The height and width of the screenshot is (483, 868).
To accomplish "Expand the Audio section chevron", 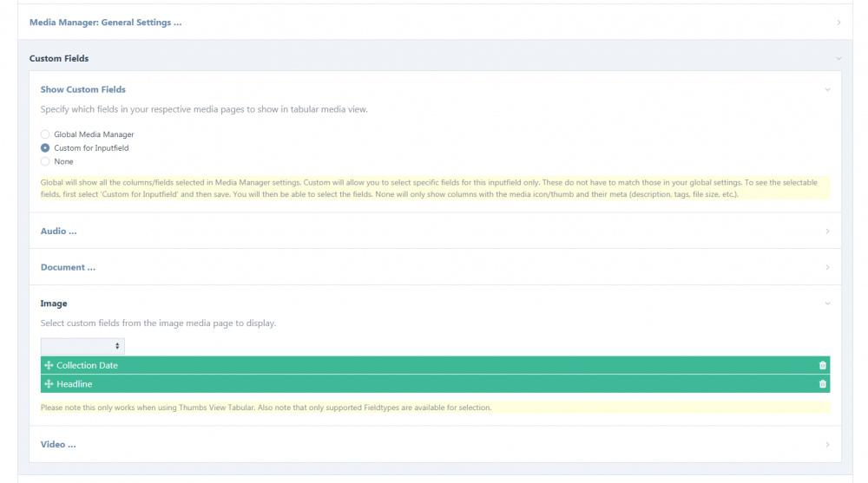I will point(827,232).
